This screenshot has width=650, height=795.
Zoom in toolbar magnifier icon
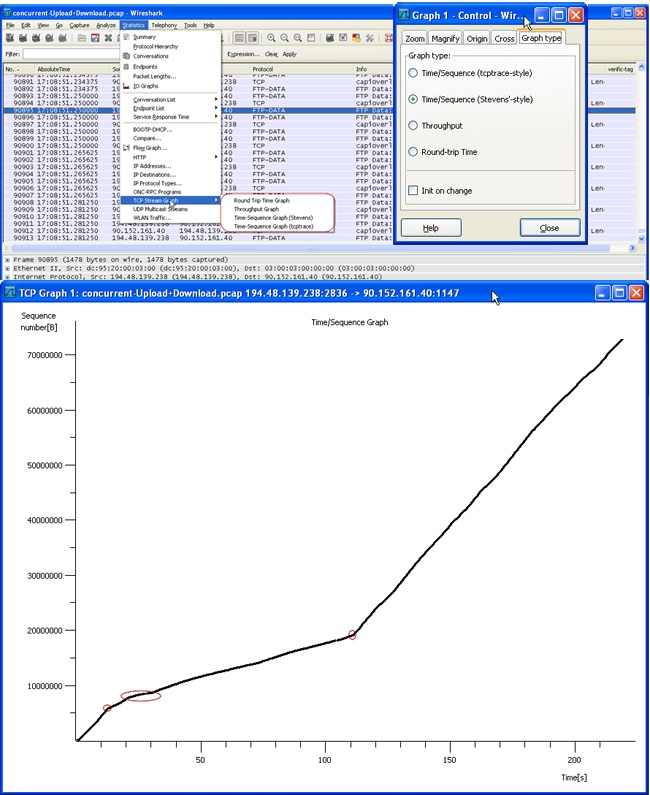pos(272,38)
